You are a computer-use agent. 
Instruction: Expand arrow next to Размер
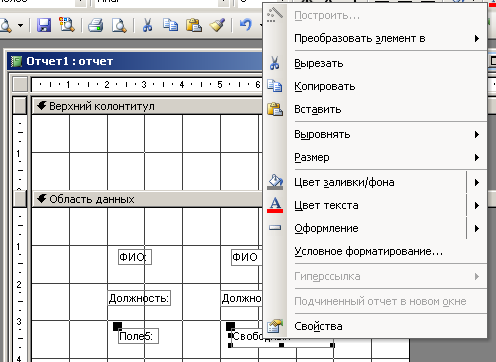click(x=477, y=157)
